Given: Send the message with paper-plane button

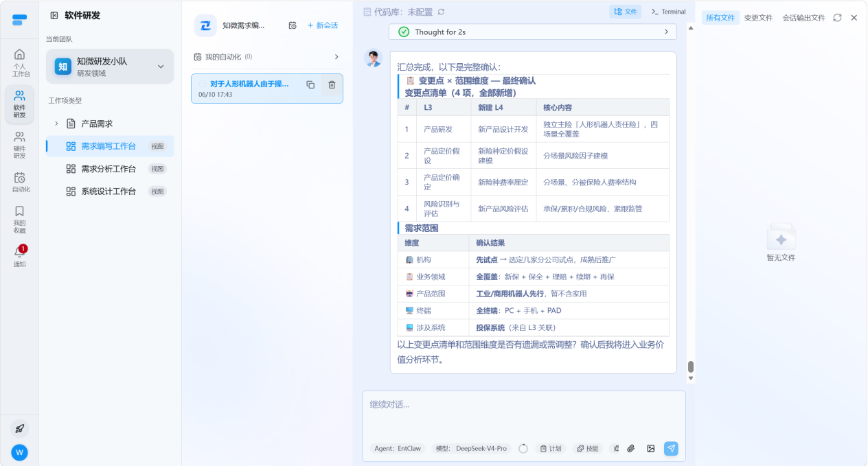Looking at the screenshot, I should click(x=671, y=448).
